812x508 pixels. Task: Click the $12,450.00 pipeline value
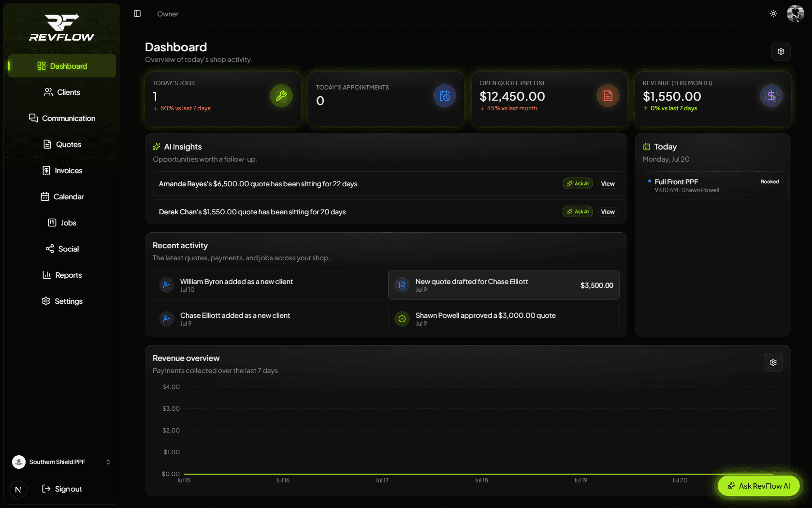512,96
